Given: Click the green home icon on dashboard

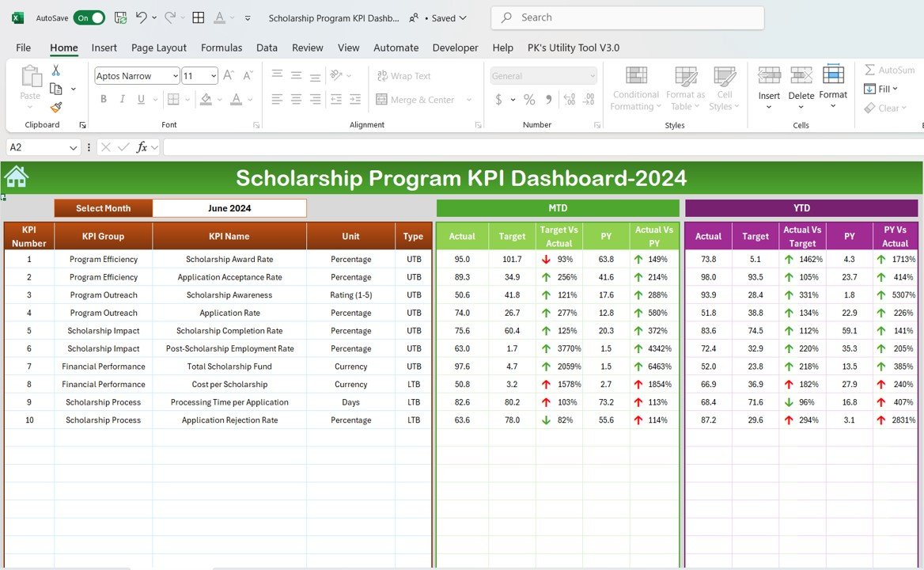Looking at the screenshot, I should [x=16, y=177].
